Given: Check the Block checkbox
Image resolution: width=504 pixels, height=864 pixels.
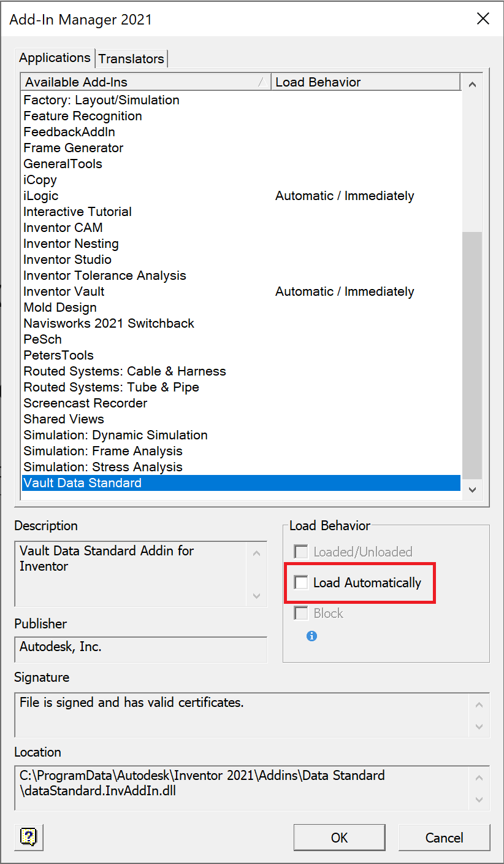Looking at the screenshot, I should pos(301,613).
